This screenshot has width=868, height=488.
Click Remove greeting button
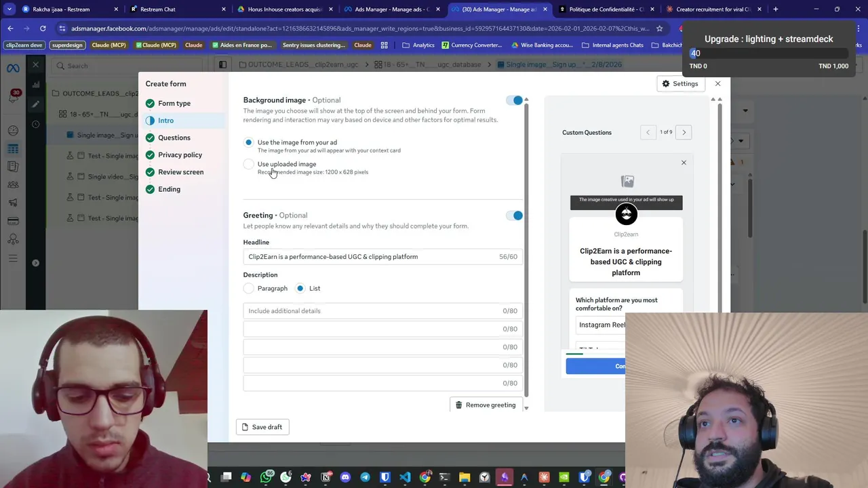(x=486, y=405)
